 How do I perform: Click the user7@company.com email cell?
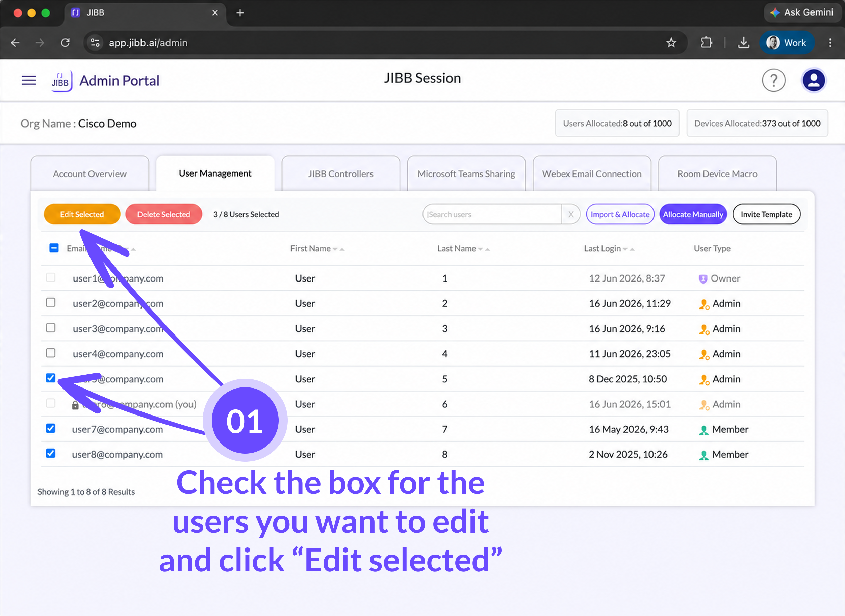click(118, 430)
